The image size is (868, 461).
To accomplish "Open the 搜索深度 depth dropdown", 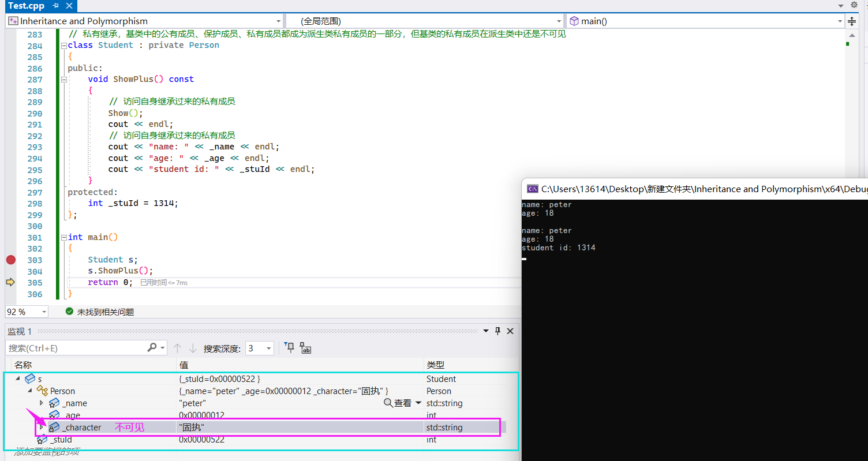I will coord(259,348).
